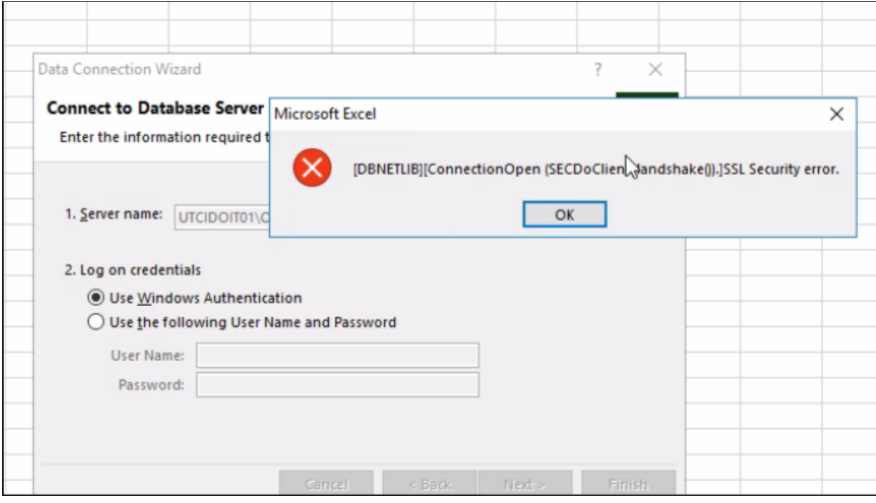The height and width of the screenshot is (503, 876).
Task: Click the User Name text field
Action: [x=337, y=355]
